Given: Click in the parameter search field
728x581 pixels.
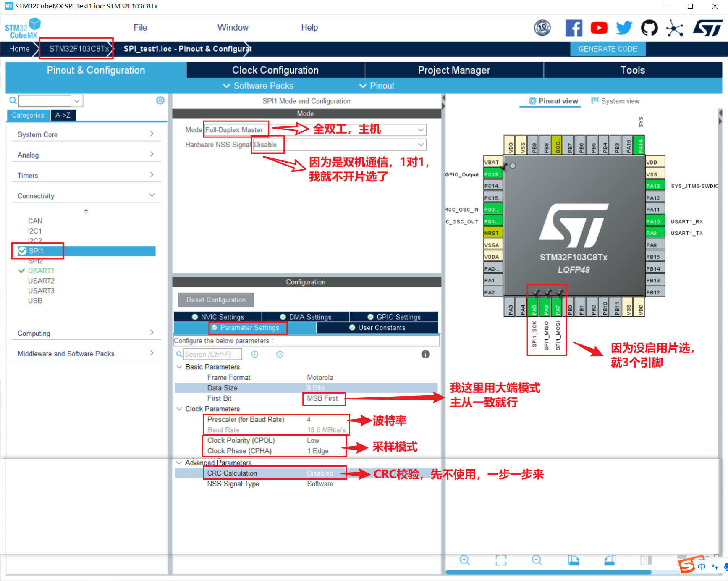Looking at the screenshot, I should [x=213, y=354].
